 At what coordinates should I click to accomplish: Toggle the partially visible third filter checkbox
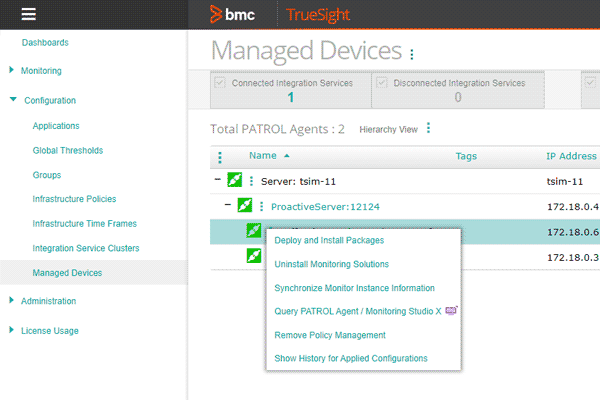tap(590, 82)
